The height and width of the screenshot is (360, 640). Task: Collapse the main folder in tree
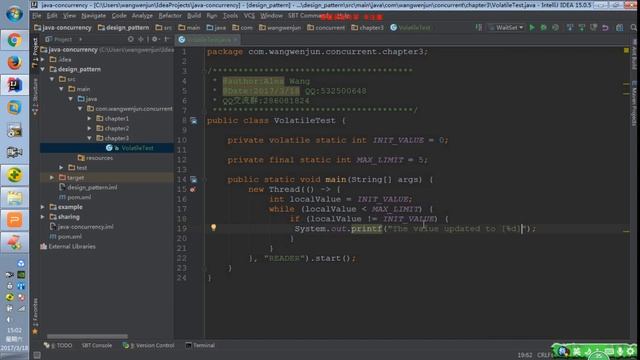[x=62, y=89]
